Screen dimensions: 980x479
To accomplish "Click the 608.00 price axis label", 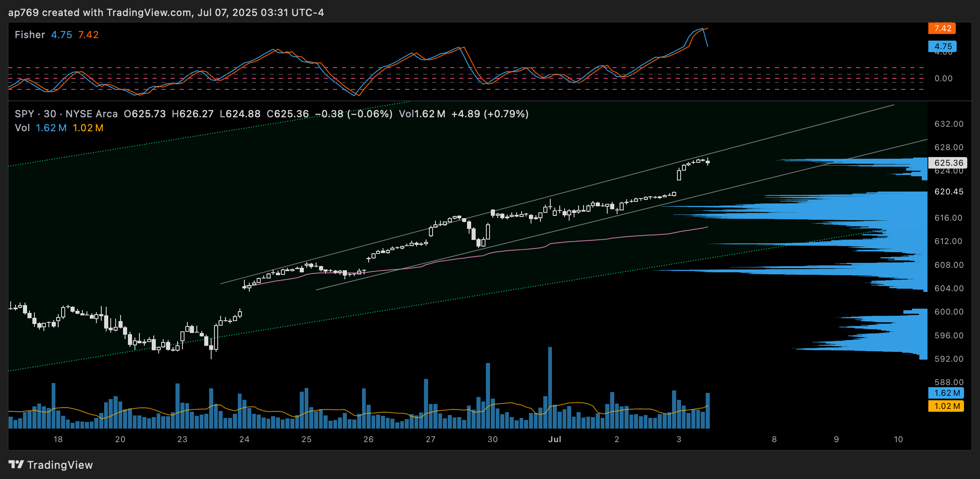I will click(x=949, y=265).
